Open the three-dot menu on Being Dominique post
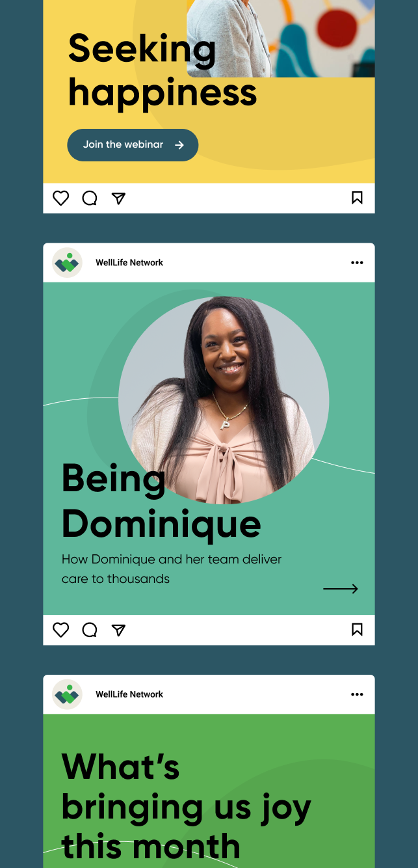The image size is (418, 868). coord(357,263)
